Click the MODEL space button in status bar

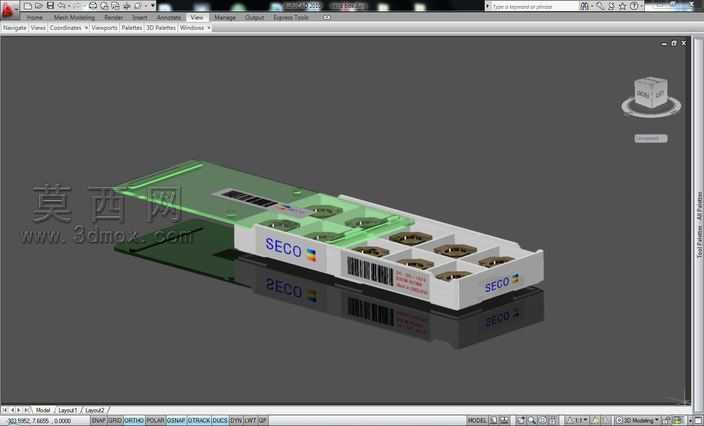click(478, 421)
